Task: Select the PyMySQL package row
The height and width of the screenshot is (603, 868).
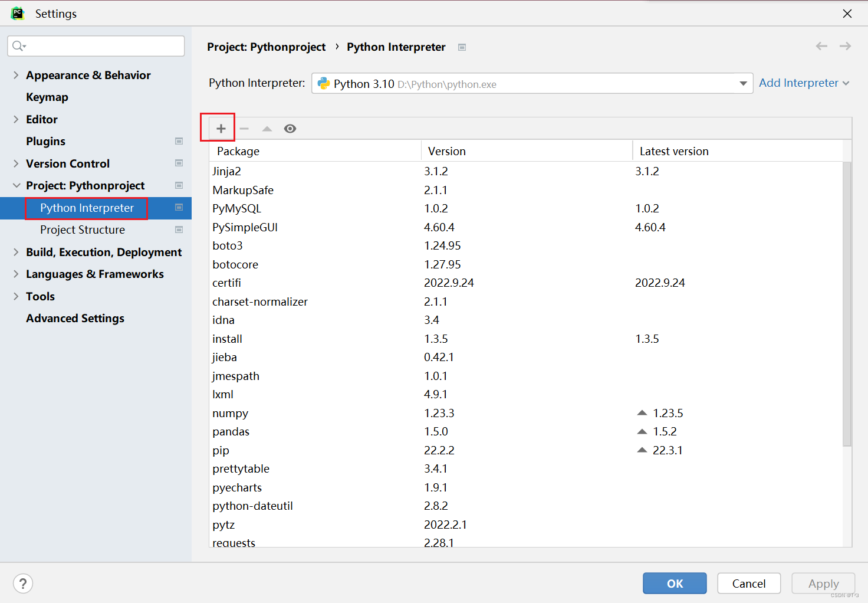Action: [x=526, y=208]
